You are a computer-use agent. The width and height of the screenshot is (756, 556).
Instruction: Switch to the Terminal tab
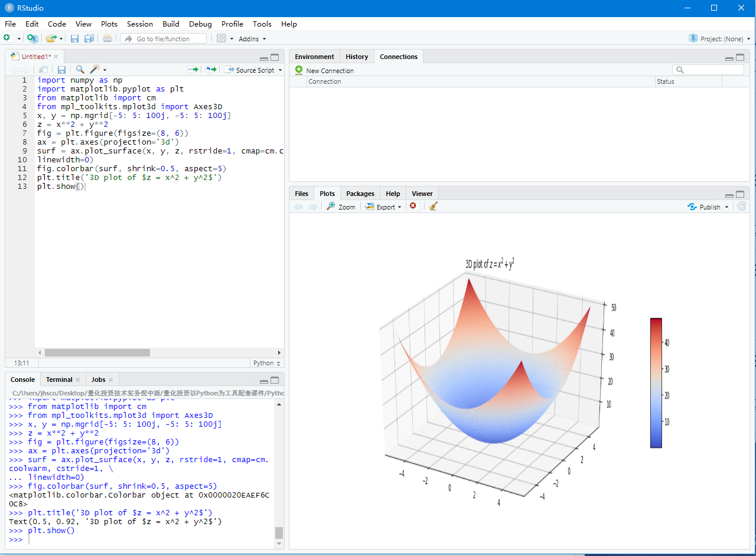[59, 380]
